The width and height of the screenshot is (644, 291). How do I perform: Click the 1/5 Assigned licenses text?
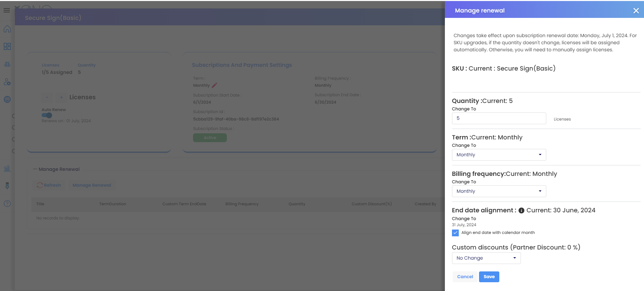click(x=57, y=72)
